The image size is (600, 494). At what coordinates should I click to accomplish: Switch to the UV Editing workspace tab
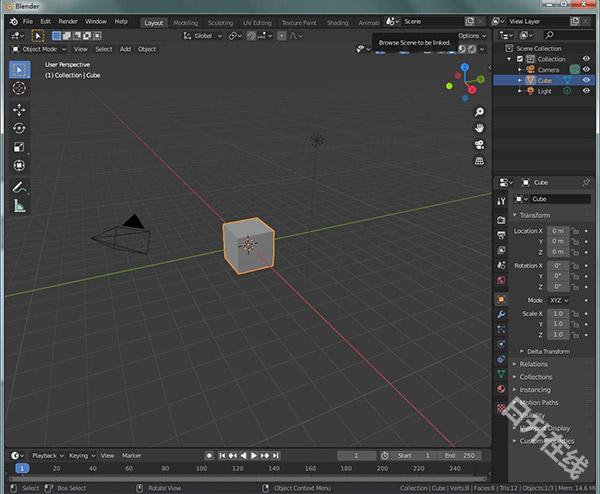tap(257, 23)
